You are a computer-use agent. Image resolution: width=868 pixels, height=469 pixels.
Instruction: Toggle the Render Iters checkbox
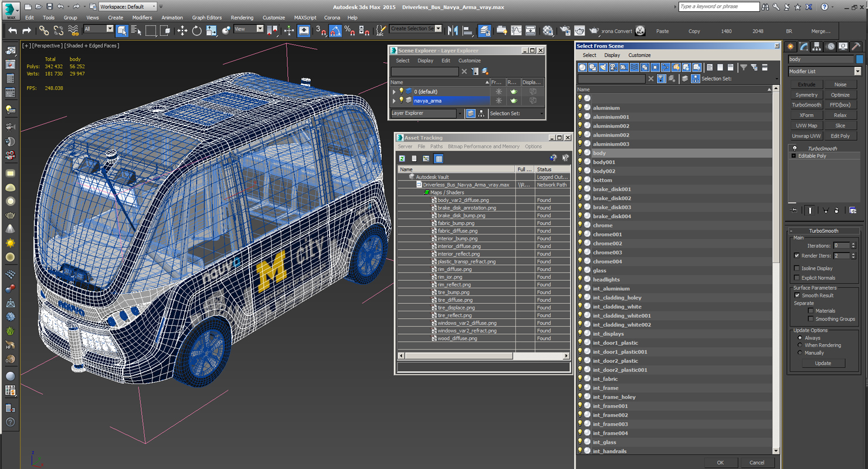pyautogui.click(x=796, y=256)
